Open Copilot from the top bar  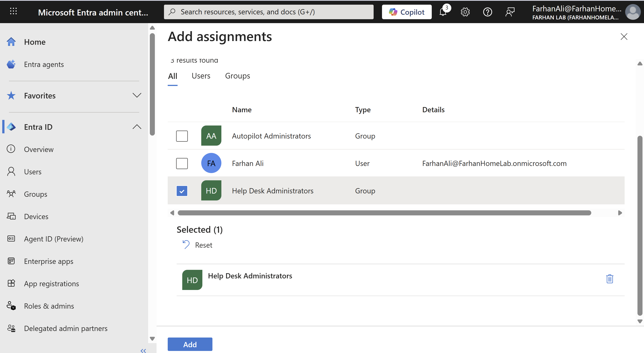pos(406,12)
